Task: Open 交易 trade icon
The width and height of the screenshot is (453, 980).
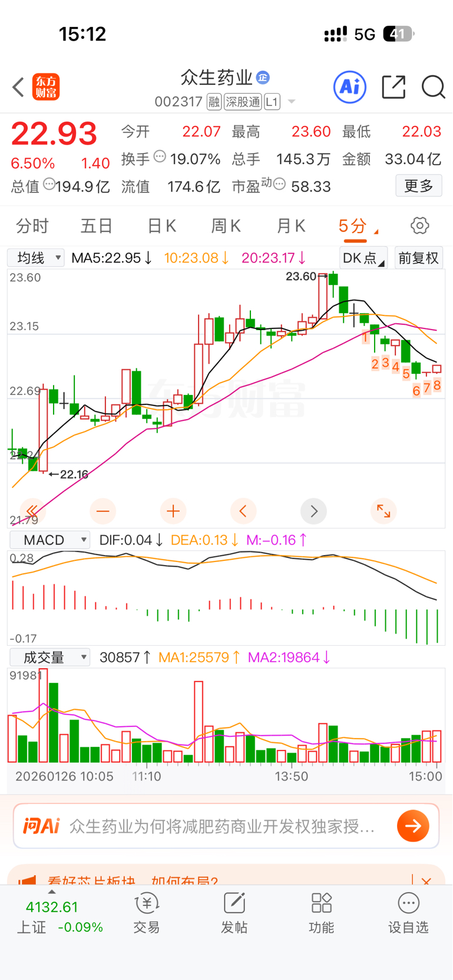Action: coord(147,913)
